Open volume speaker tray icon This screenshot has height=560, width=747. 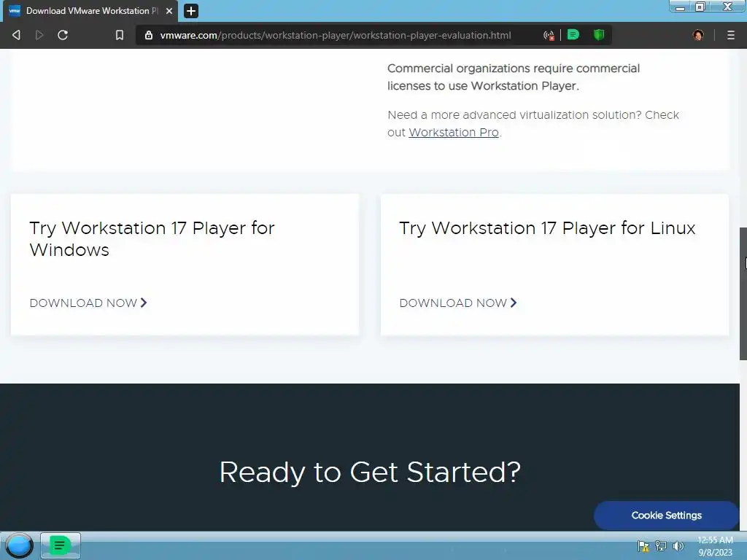pos(678,546)
